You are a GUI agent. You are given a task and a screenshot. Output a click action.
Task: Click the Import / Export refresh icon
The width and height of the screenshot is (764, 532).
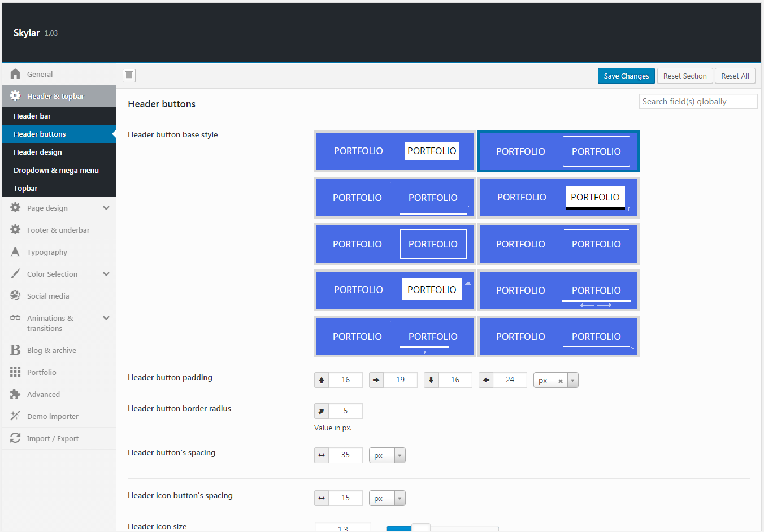click(x=15, y=438)
